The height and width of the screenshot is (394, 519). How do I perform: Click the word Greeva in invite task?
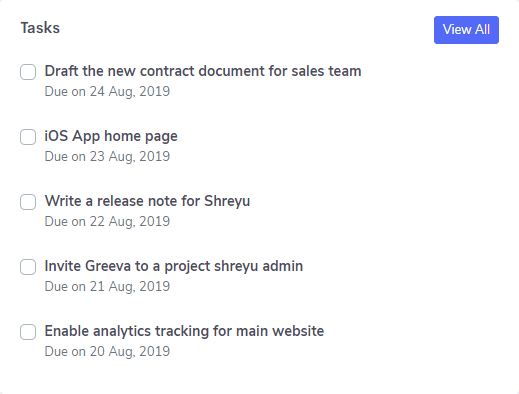[108, 266]
